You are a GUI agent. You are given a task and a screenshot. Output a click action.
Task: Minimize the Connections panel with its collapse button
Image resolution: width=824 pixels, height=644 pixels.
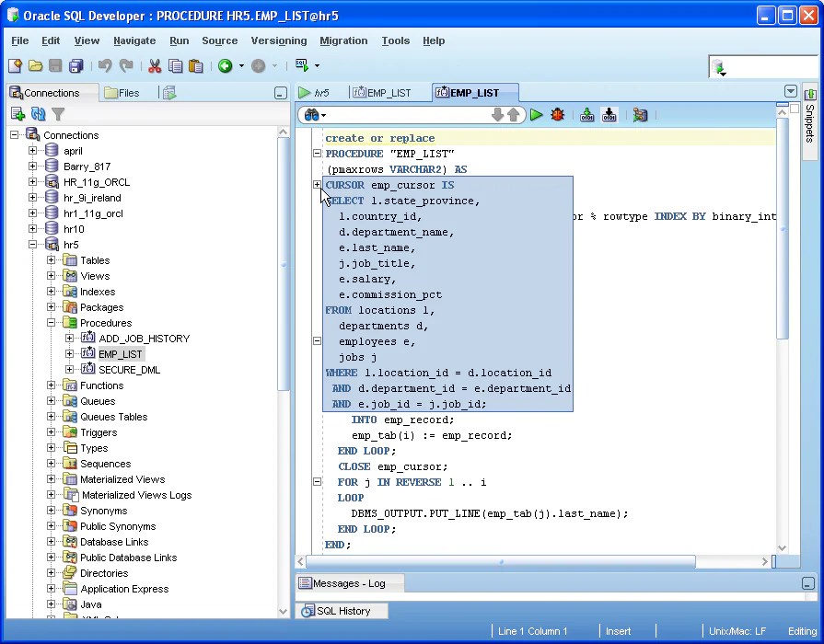(280, 93)
